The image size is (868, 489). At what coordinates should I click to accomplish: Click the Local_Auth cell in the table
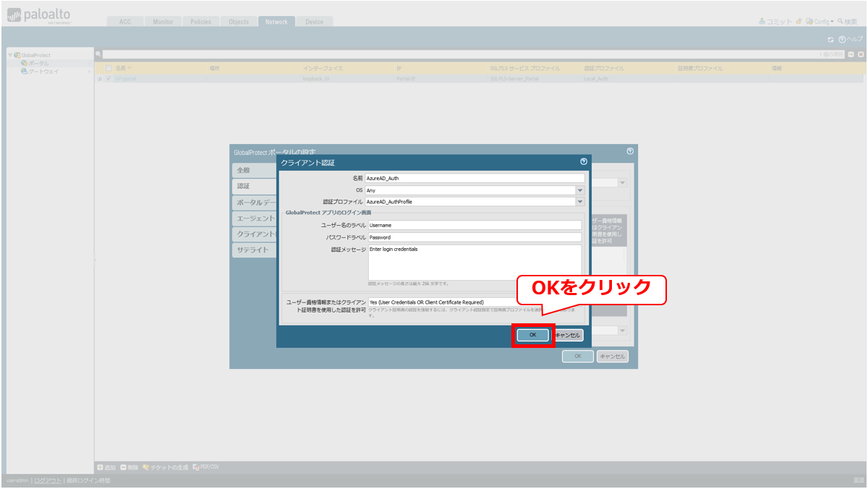coord(597,79)
